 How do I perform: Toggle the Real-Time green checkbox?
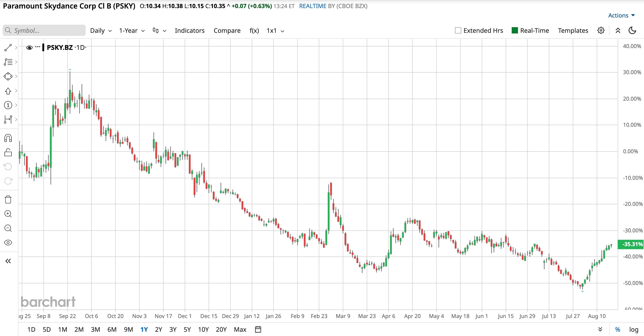tap(515, 31)
